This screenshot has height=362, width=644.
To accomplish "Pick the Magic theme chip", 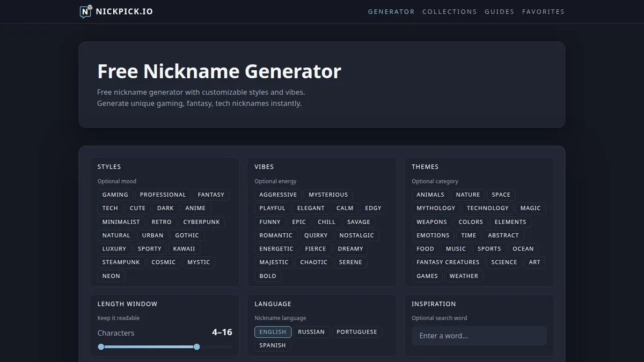I will (x=530, y=208).
